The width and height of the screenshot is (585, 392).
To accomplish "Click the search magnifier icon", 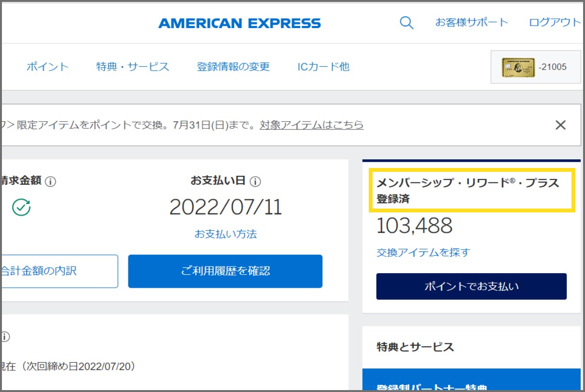I will coord(406,23).
